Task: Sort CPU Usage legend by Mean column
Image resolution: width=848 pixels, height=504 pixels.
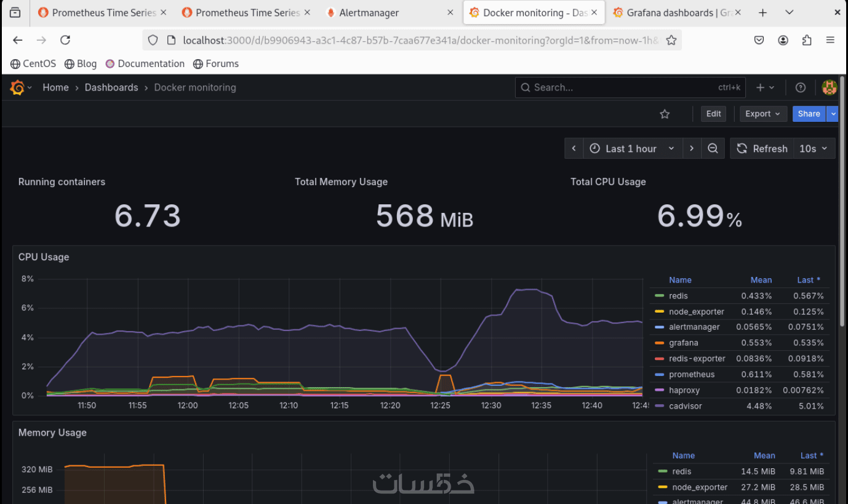Action: (761, 280)
